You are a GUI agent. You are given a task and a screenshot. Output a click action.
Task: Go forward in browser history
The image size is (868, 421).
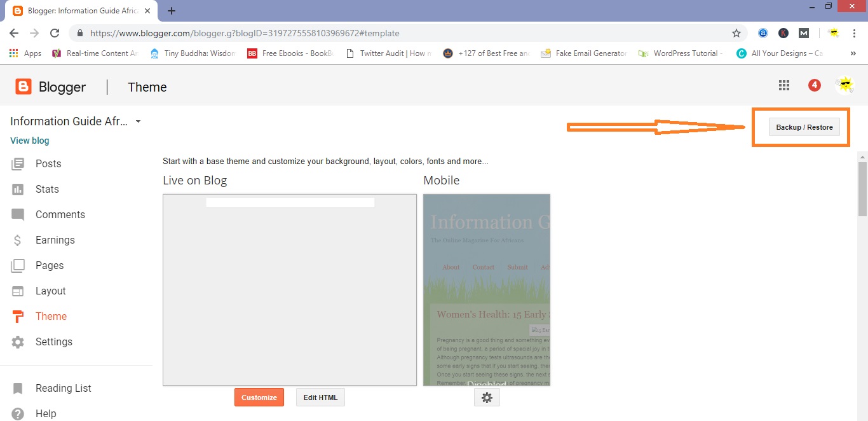point(34,33)
